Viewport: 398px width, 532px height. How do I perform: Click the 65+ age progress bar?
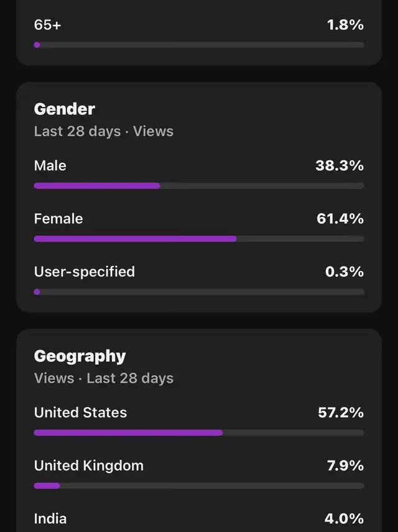coord(199,45)
